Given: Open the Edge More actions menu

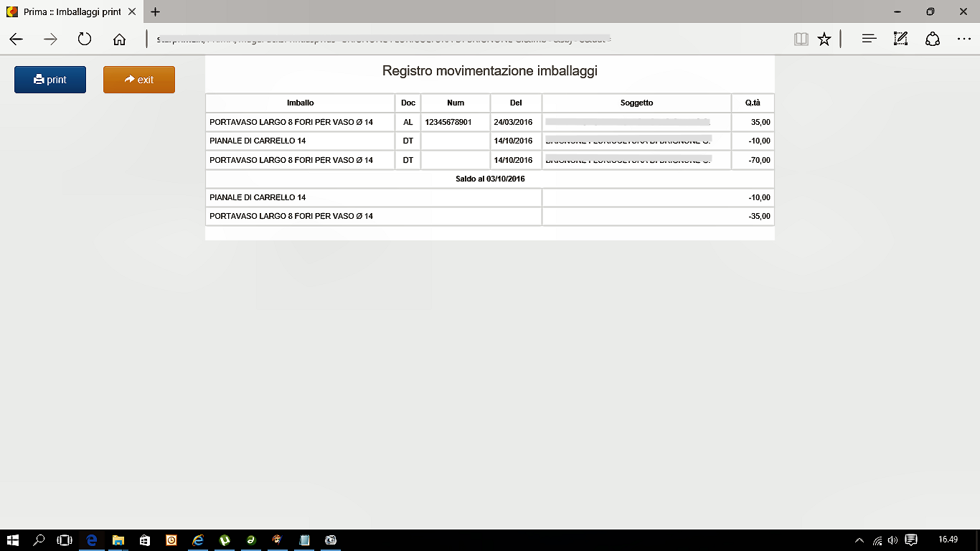Looking at the screenshot, I should [x=963, y=39].
